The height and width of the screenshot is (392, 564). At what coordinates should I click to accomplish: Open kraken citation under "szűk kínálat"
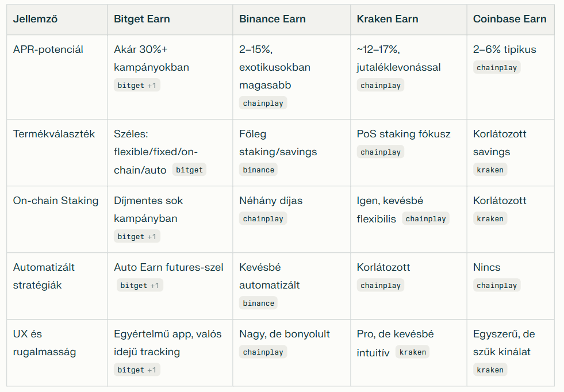click(490, 370)
